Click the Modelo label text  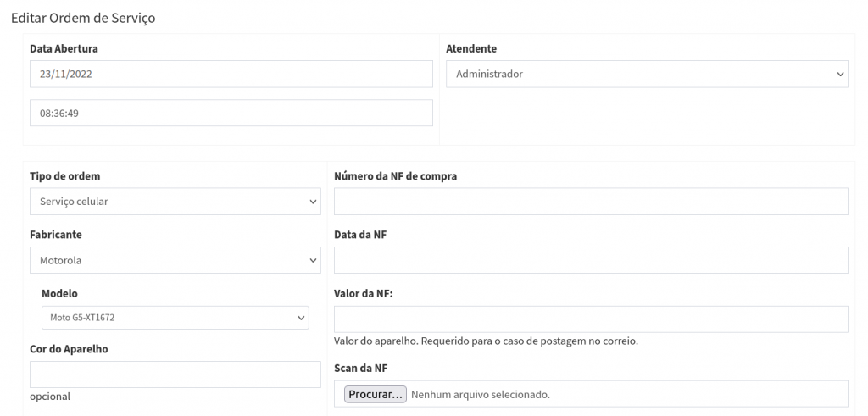click(59, 293)
